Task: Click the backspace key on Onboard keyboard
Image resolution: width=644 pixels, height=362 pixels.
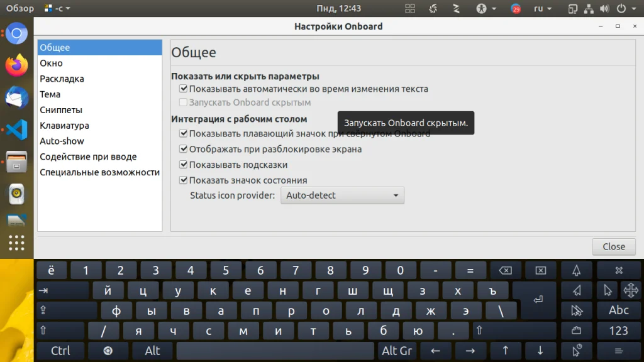Action: pyautogui.click(x=505, y=270)
